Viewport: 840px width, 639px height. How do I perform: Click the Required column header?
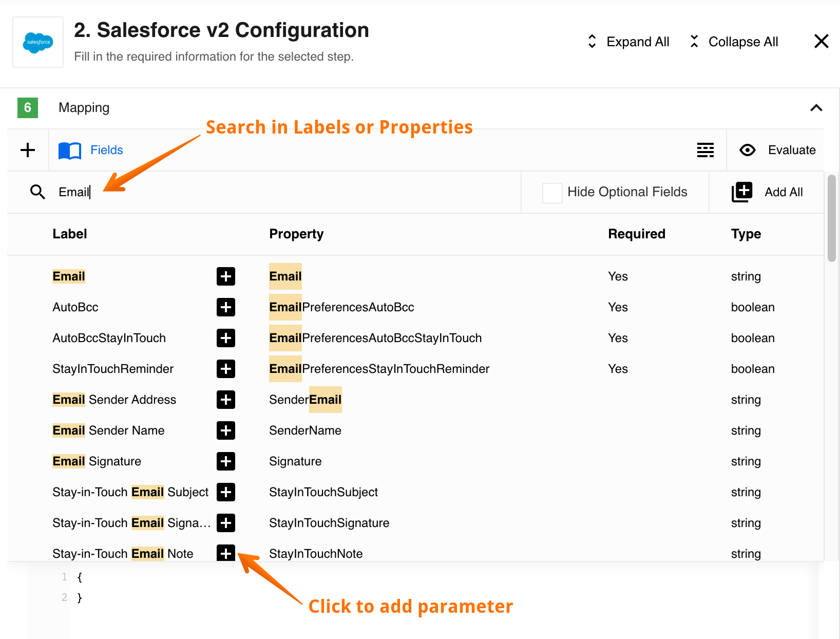[637, 234]
